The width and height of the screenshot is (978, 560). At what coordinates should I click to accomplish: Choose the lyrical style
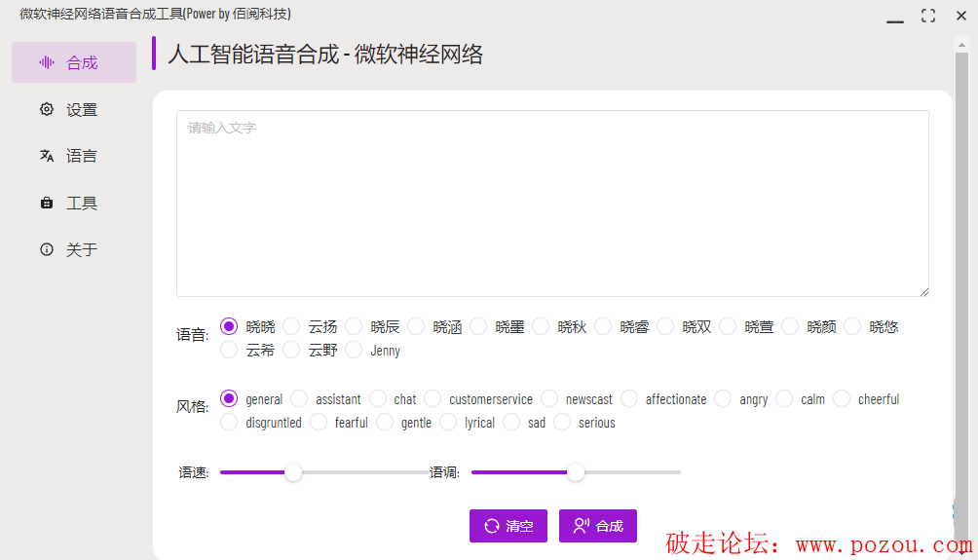[448, 422]
